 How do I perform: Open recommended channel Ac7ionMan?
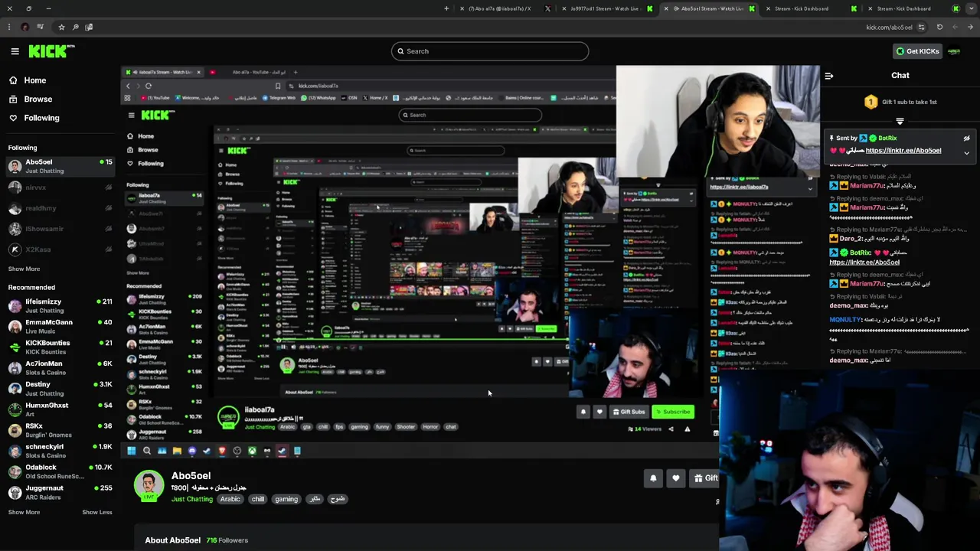[60, 367]
